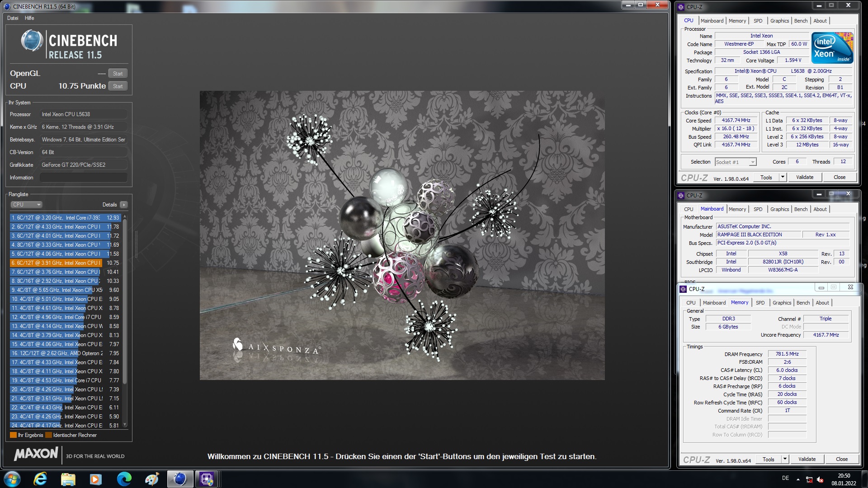Open the Datei menu in Cinebench
The height and width of the screenshot is (488, 868).
pyautogui.click(x=13, y=18)
